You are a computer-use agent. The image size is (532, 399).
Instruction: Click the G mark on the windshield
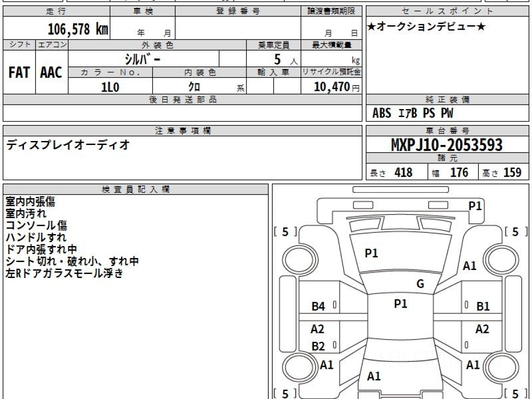(420, 284)
